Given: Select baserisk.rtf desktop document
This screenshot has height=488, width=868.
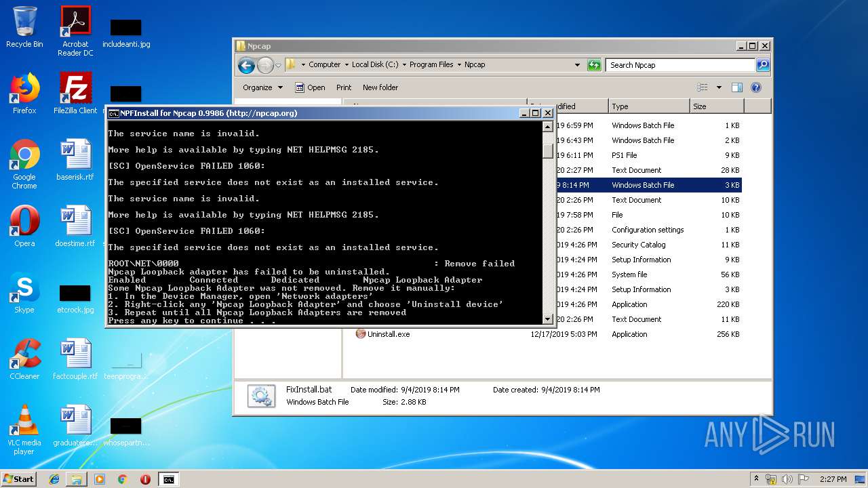Looking at the screenshot, I should pos(75,160).
